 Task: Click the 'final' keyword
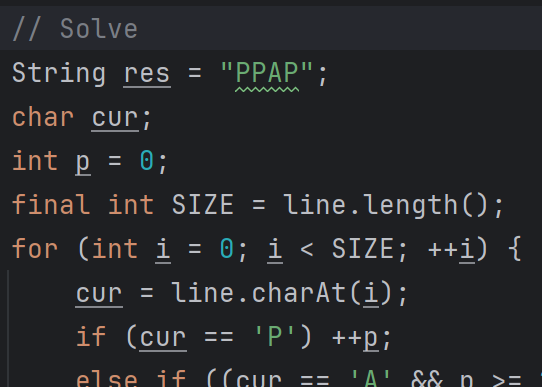[51, 205]
